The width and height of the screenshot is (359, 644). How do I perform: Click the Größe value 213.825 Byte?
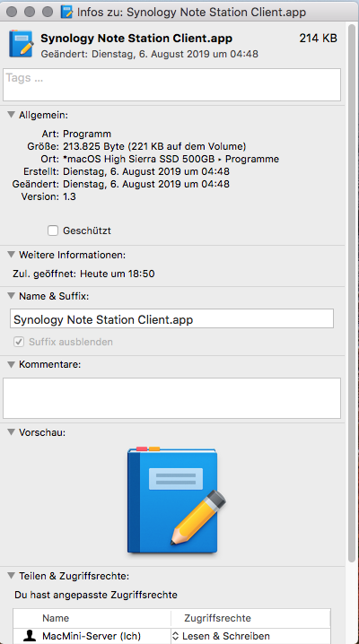154,146
